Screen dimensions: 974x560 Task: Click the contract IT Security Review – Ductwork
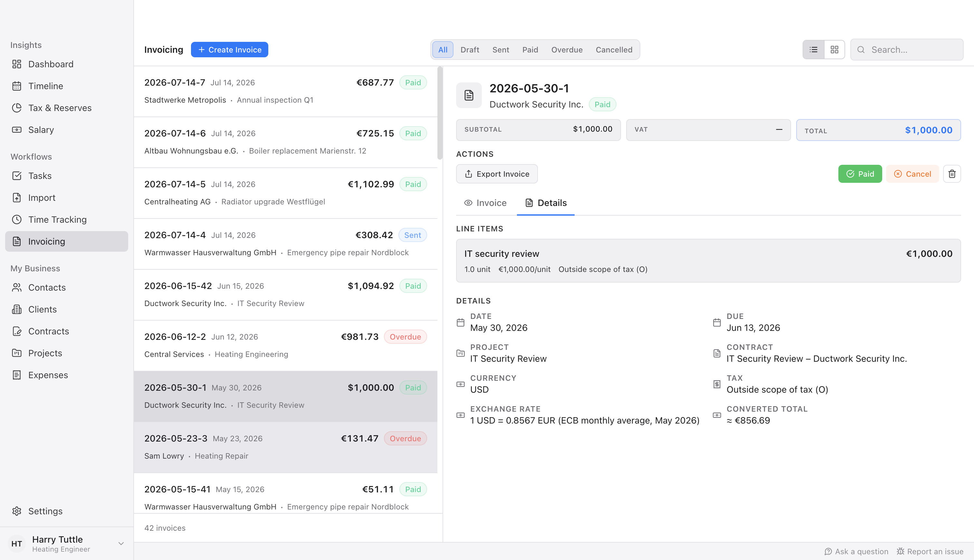pyautogui.click(x=816, y=359)
